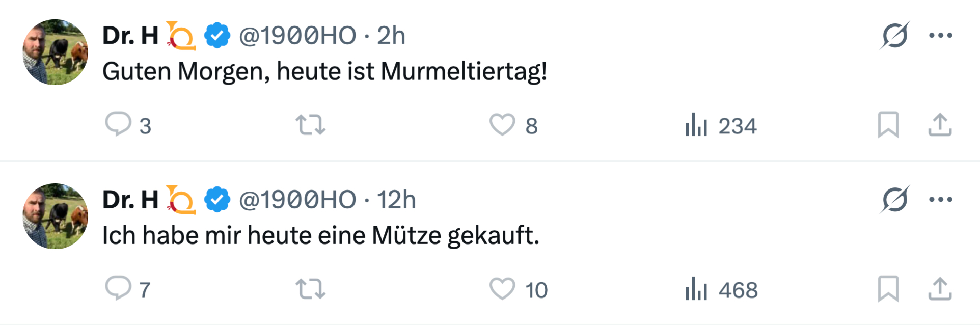Open Grok icon on Murmeltiertag tweet

coord(894,35)
